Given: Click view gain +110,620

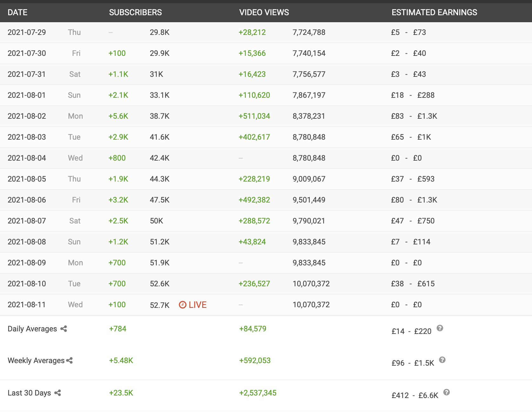Looking at the screenshot, I should coord(254,95).
